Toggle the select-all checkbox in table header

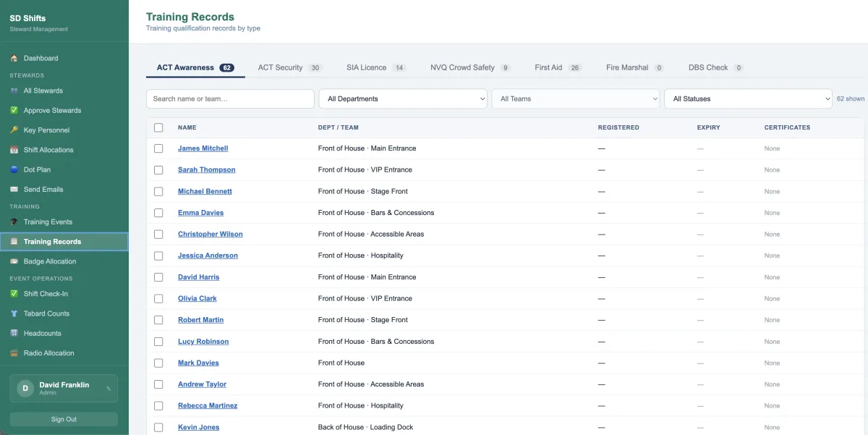tap(158, 127)
